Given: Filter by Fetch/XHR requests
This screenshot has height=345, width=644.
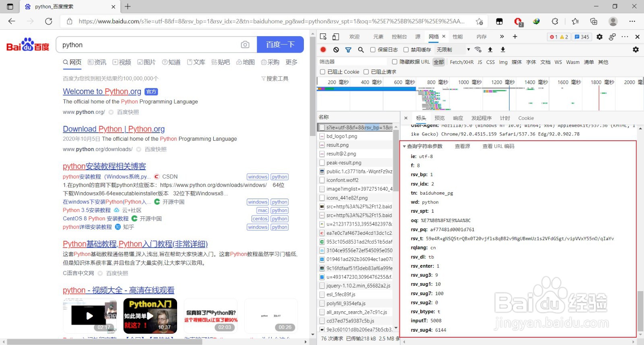Looking at the screenshot, I should pos(462,62).
